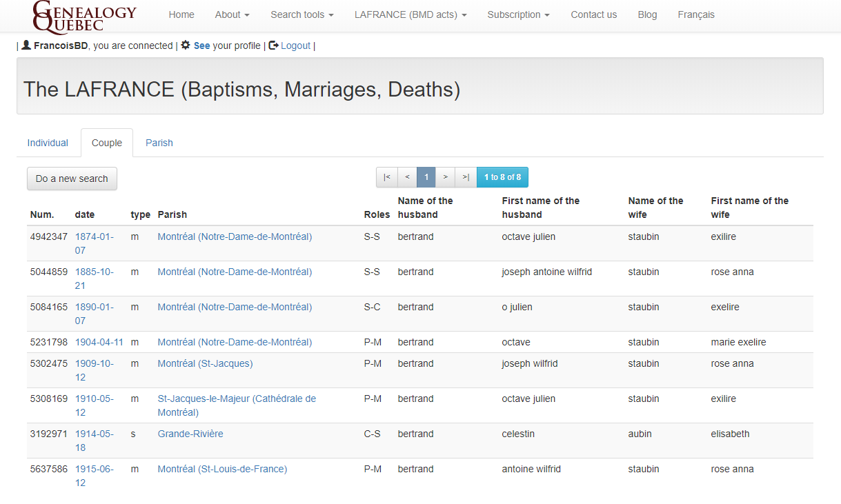Open record dated 1904-04-11
The height and width of the screenshot is (504, 841).
(99, 342)
